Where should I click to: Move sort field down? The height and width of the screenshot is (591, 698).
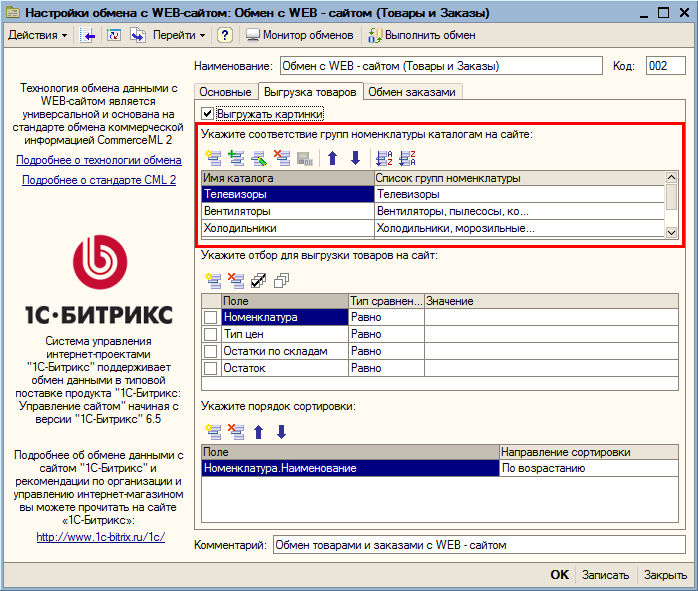281,432
